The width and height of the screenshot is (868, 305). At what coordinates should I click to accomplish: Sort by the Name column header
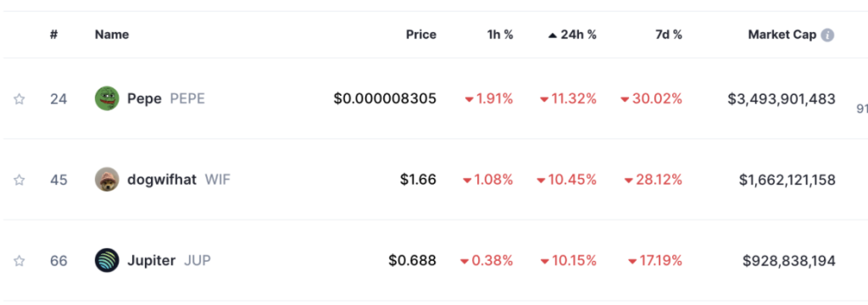click(x=112, y=35)
